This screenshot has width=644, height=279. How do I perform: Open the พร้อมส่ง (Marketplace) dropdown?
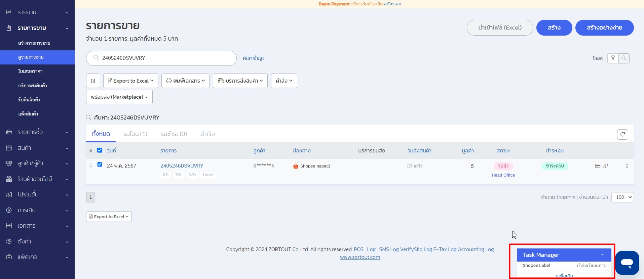[x=119, y=97]
